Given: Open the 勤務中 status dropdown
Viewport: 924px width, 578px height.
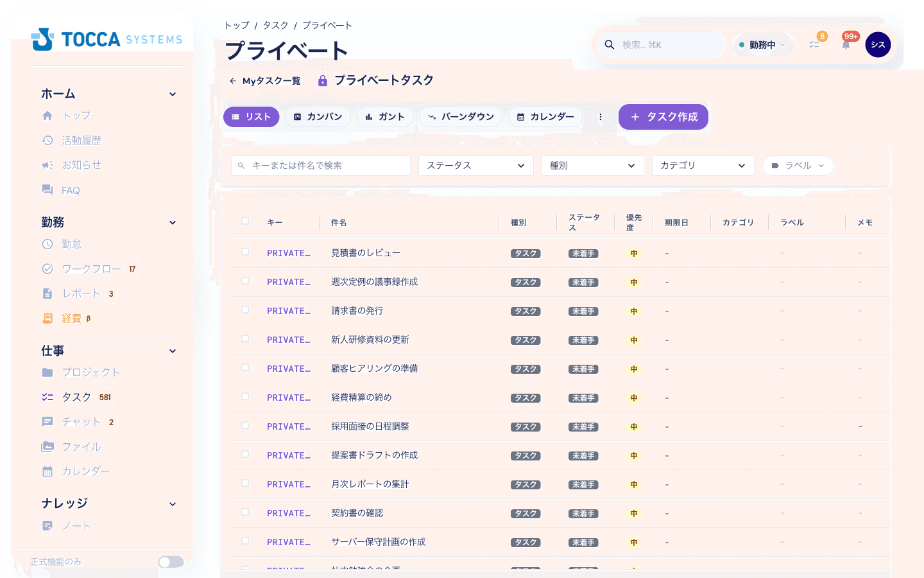Looking at the screenshot, I should (762, 45).
